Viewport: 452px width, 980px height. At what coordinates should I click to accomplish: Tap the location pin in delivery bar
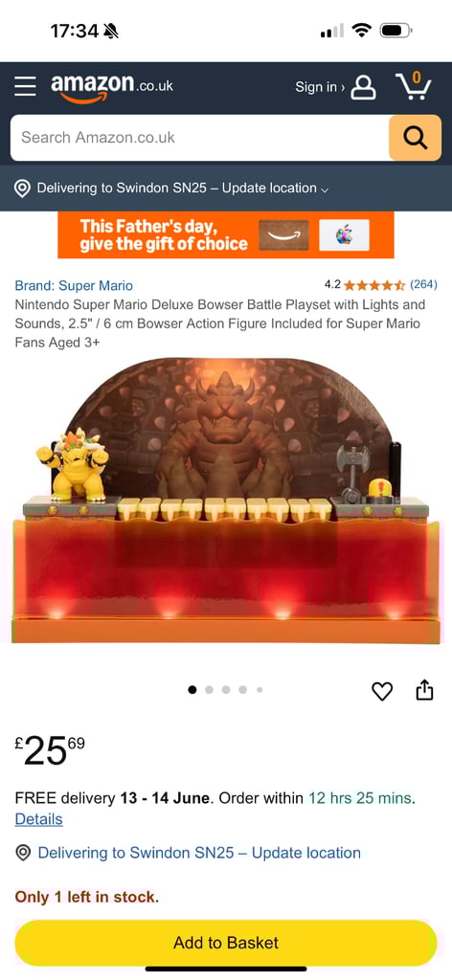click(23, 189)
